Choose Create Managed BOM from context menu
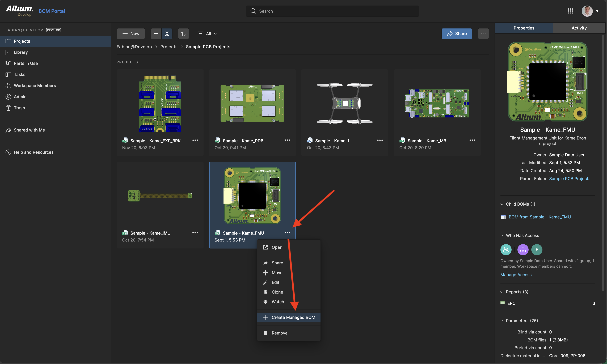This screenshot has width=607, height=364. pyautogui.click(x=293, y=317)
